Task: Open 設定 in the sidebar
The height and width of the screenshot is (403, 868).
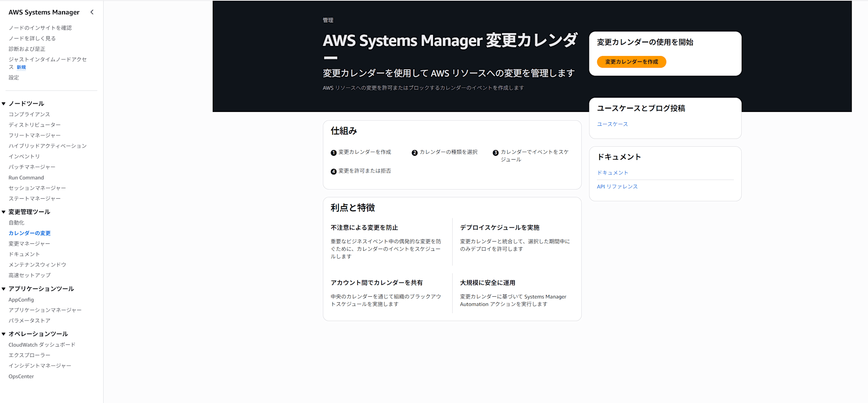Action: pos(14,78)
